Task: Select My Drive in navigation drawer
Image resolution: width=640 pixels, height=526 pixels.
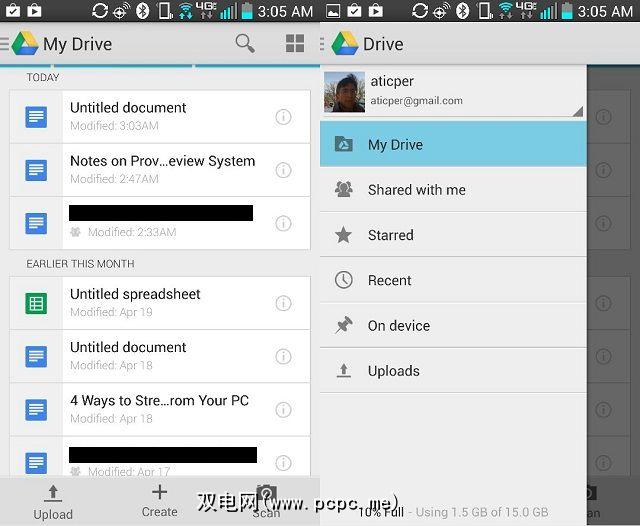Action: [453, 144]
